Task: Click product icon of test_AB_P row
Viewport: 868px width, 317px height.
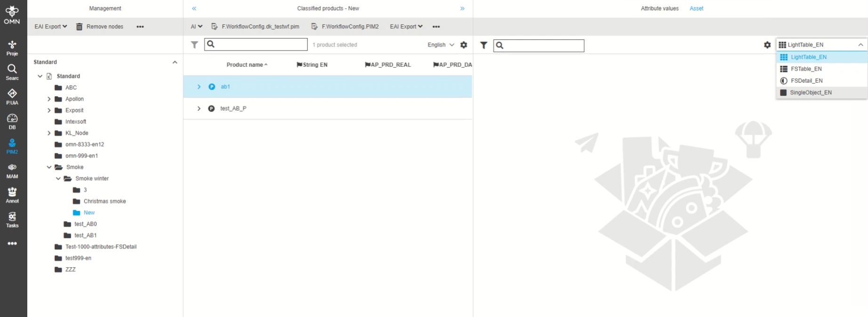Action: coord(211,109)
